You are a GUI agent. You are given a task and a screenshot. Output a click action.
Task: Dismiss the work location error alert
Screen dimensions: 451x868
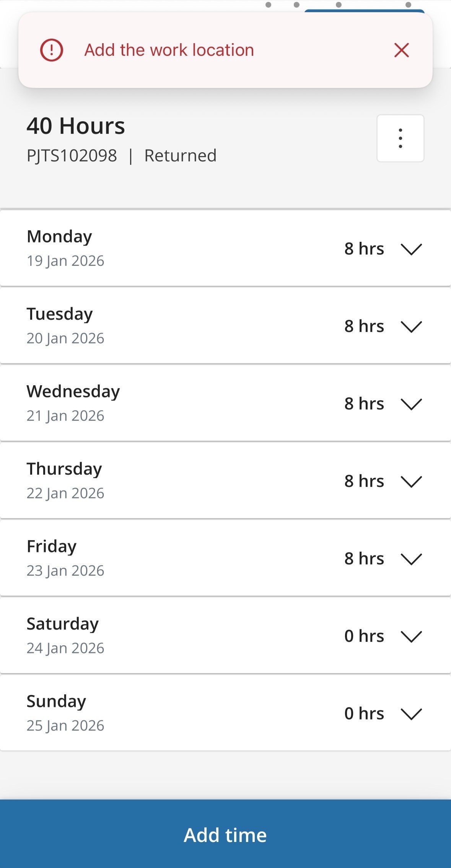pos(401,50)
